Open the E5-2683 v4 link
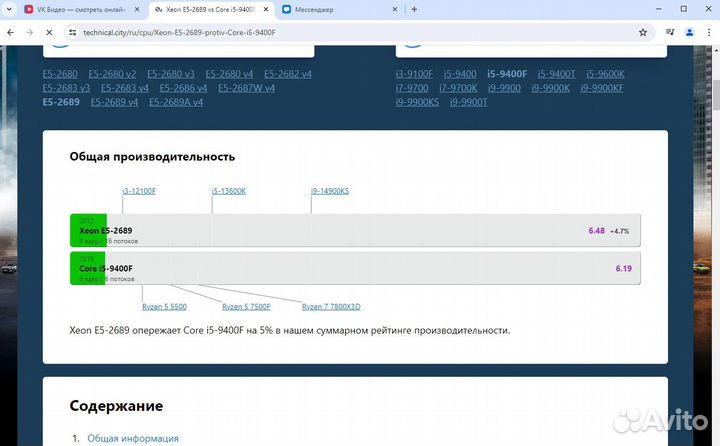Image resolution: width=720 pixels, height=446 pixels. (125, 88)
